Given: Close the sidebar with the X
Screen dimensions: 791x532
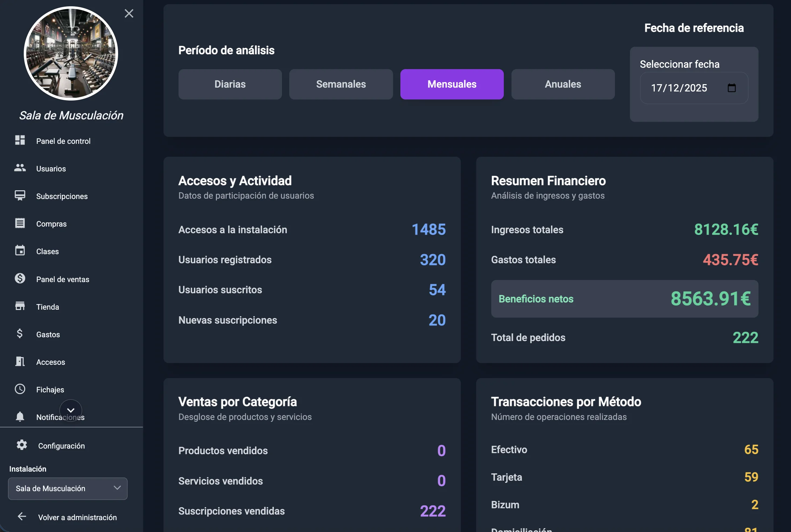Looking at the screenshot, I should [129, 14].
